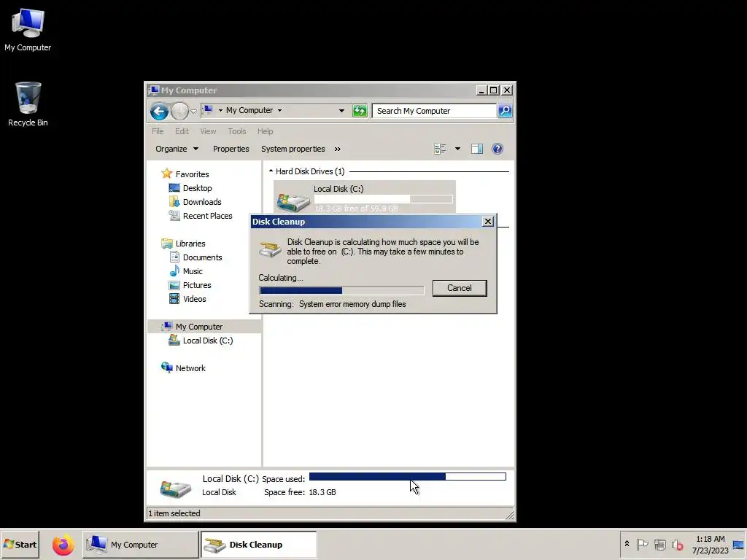Select My Computer in navigation tree
The width and height of the screenshot is (747, 560).
pyautogui.click(x=204, y=327)
